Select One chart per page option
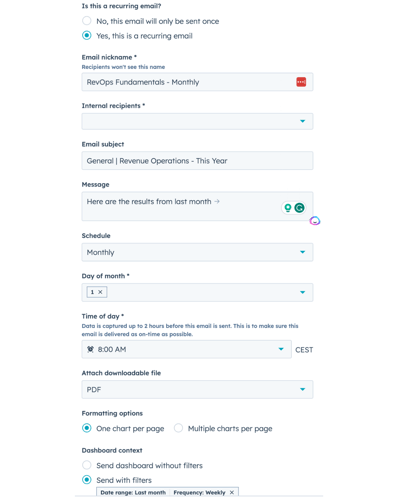Viewport: 398px width, 497px height. [x=87, y=428]
